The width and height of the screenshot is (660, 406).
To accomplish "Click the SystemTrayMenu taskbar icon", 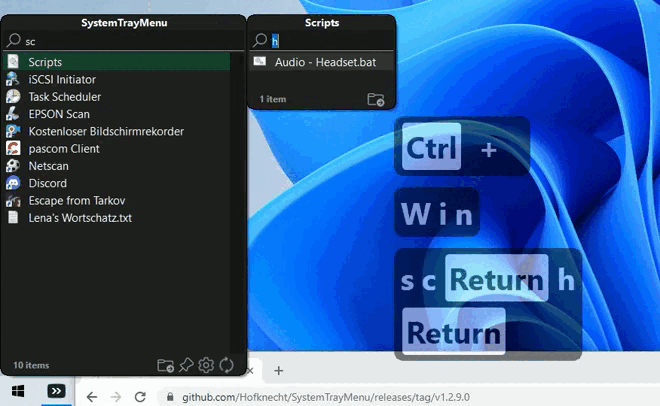I will [58, 391].
